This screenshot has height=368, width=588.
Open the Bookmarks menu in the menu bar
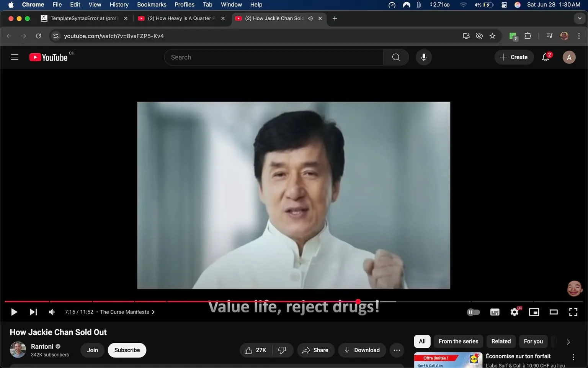point(152,5)
